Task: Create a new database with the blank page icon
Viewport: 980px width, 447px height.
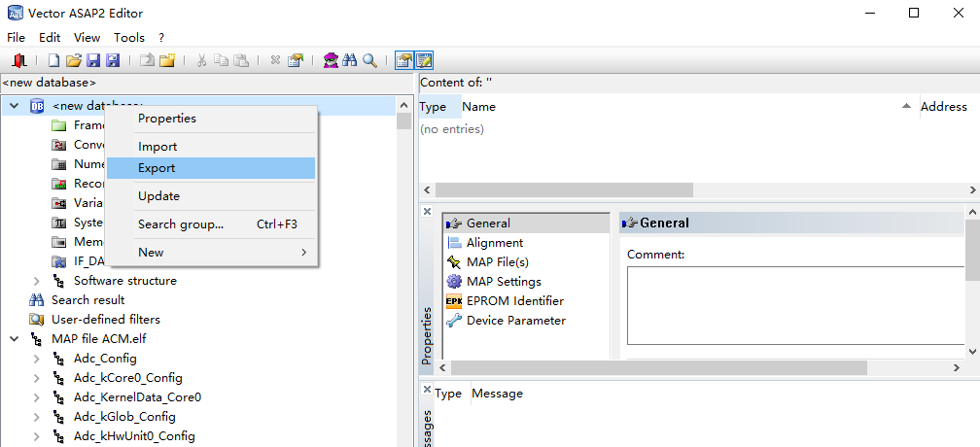Action: pos(54,60)
